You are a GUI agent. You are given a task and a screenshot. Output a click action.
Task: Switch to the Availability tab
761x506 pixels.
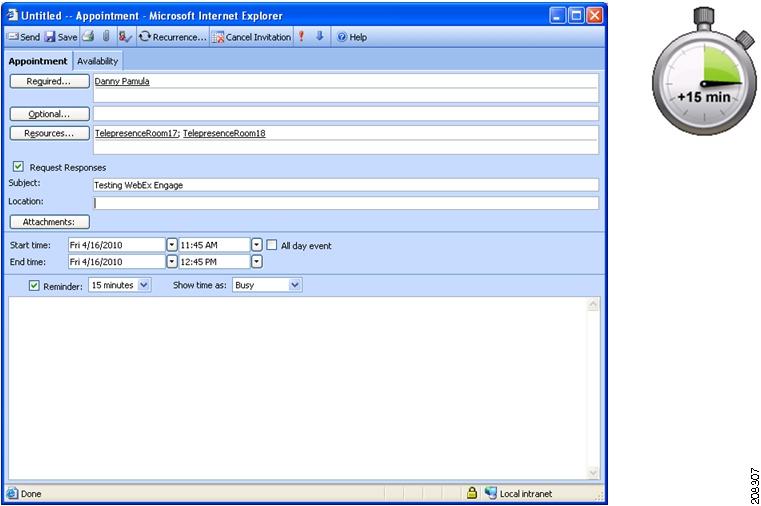(x=98, y=61)
